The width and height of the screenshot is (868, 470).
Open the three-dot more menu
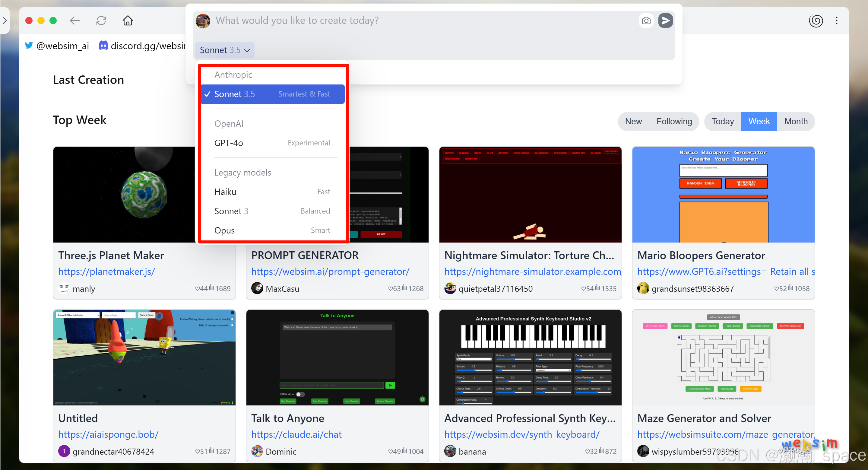(x=836, y=21)
